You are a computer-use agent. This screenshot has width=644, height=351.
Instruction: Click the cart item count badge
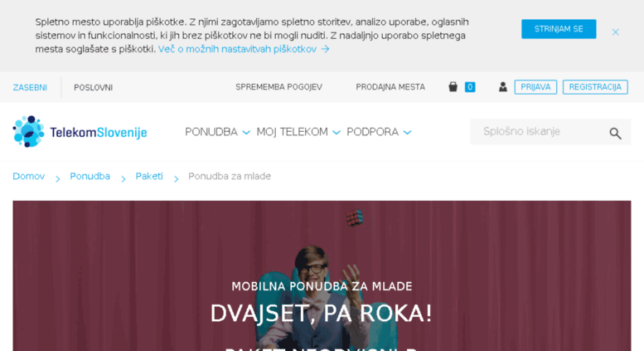(470, 87)
